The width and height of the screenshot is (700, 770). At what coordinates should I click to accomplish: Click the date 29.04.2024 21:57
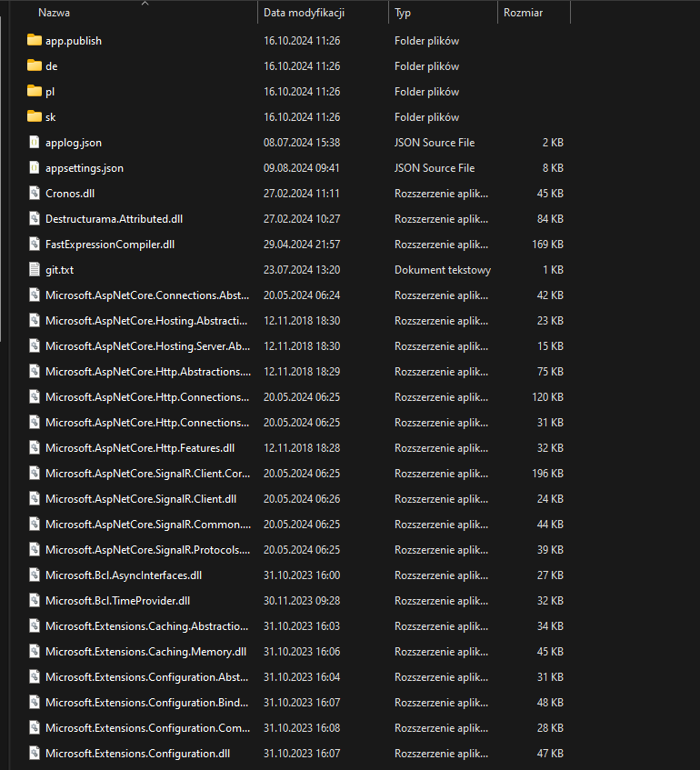tap(302, 245)
